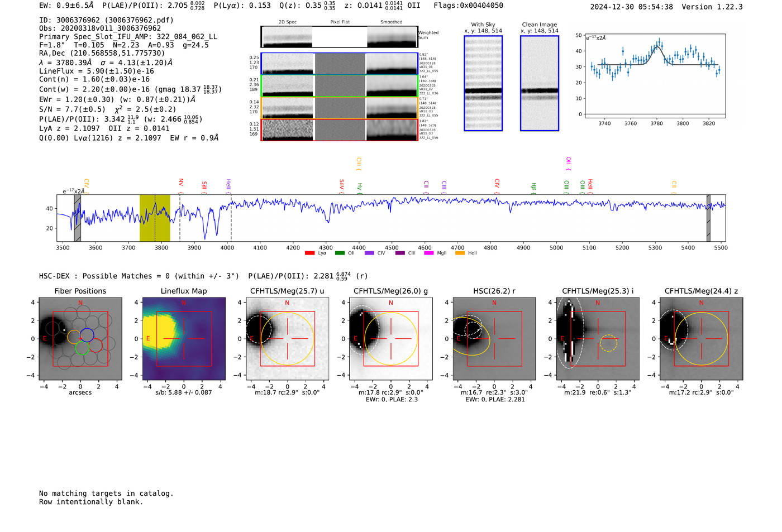
Task: Click the OII green legend swatch
Action: click(x=340, y=253)
